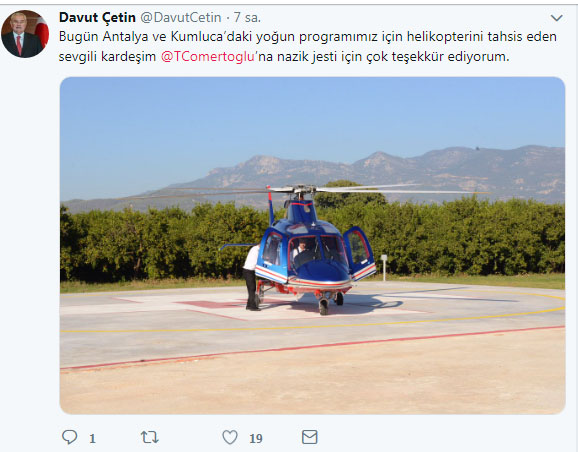Enlarge the helicopter photo attachment
This screenshot has width=578, height=452.
point(312,245)
